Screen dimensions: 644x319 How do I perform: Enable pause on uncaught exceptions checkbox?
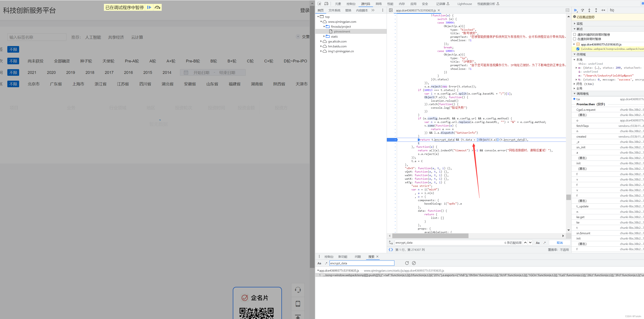click(575, 35)
